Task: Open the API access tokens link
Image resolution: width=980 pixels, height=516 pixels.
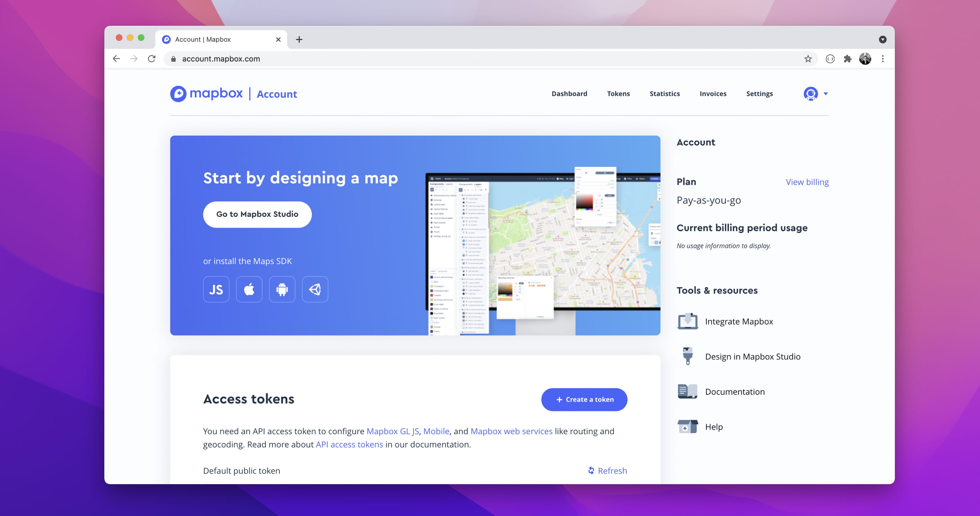Action: point(349,445)
